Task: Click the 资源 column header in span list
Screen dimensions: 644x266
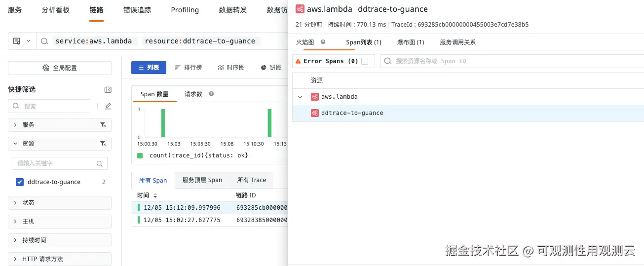Action: (317, 80)
